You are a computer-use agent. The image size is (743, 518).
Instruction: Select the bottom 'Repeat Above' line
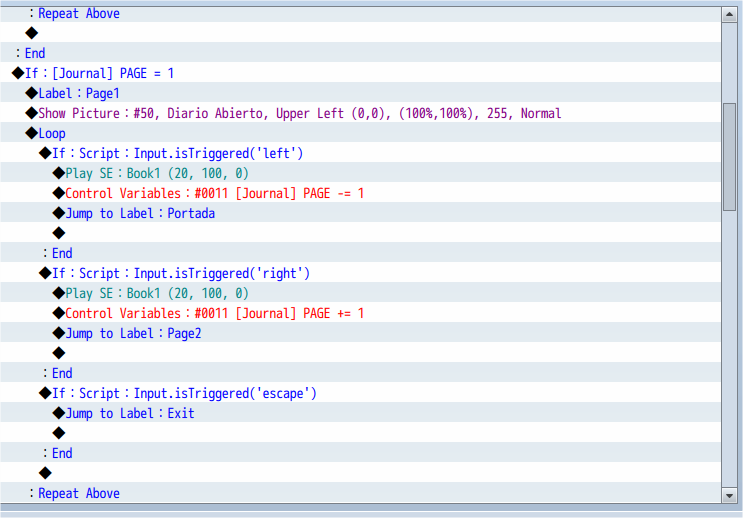(360, 493)
